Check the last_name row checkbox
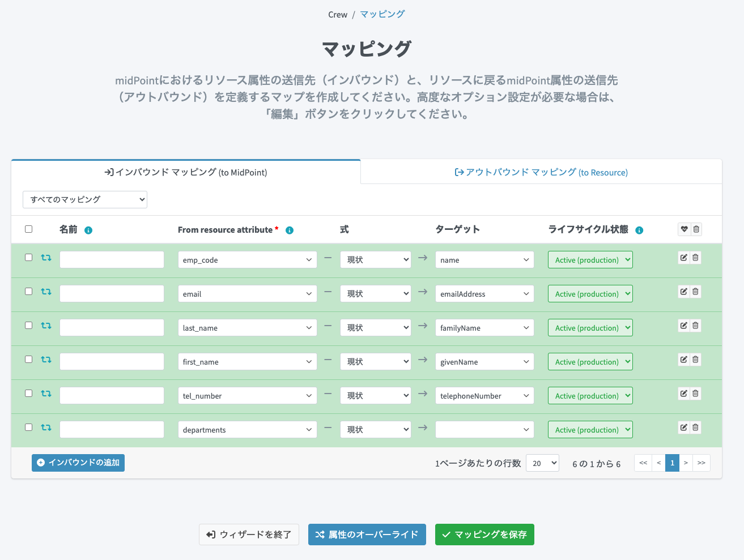744x560 pixels. (x=28, y=325)
